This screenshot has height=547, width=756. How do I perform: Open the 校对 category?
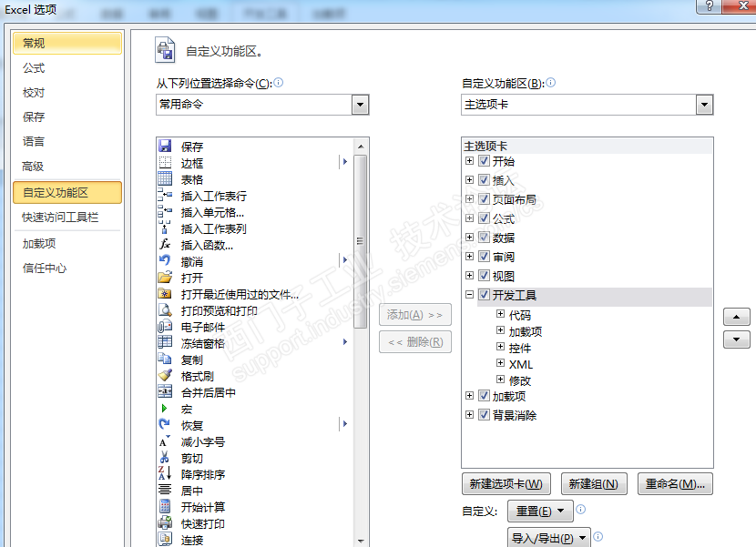click(67, 93)
